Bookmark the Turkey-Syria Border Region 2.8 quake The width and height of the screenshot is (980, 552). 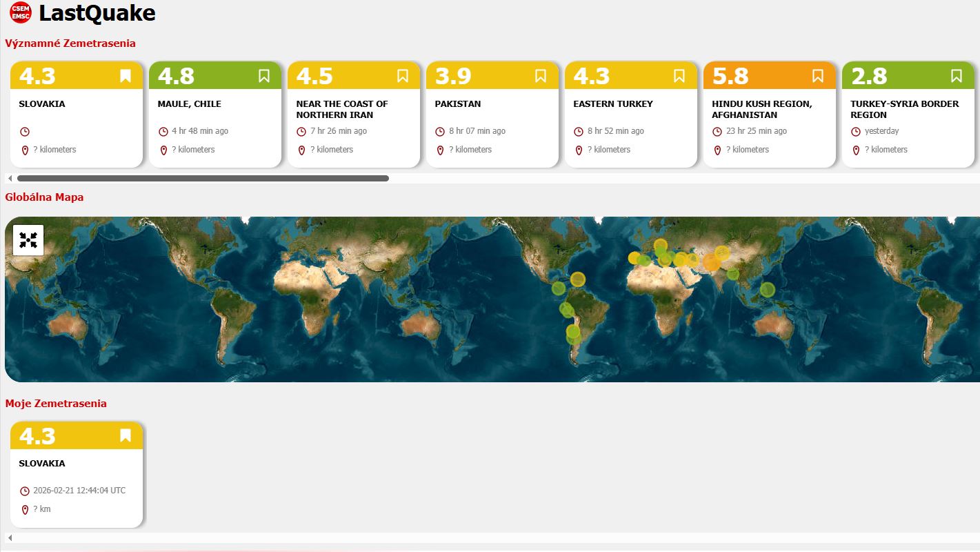click(x=957, y=76)
